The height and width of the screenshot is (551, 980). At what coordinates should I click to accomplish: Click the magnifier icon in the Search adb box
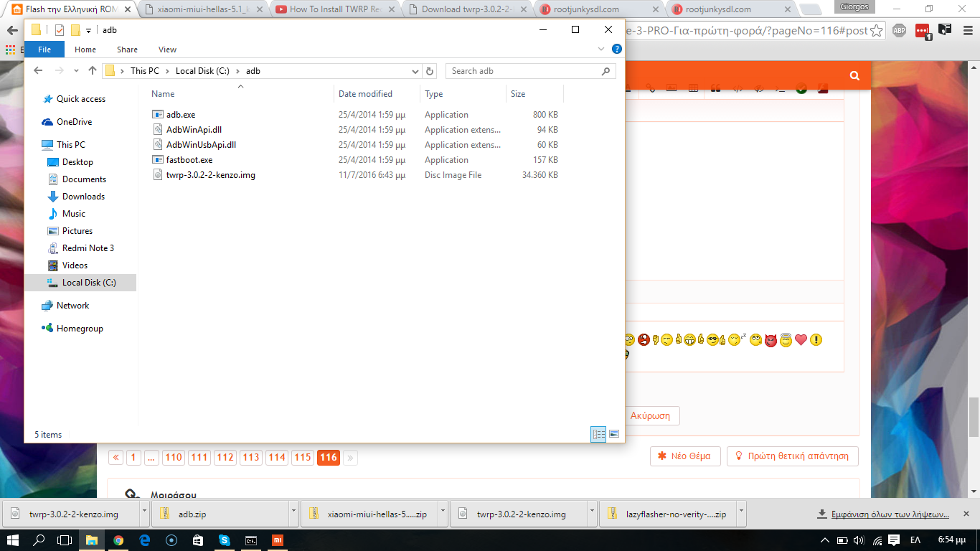coord(606,71)
